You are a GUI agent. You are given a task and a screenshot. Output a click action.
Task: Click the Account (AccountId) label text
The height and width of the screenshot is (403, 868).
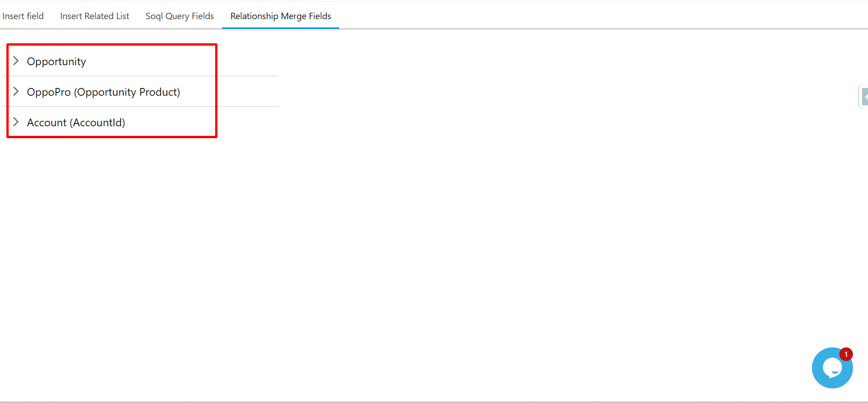click(76, 123)
